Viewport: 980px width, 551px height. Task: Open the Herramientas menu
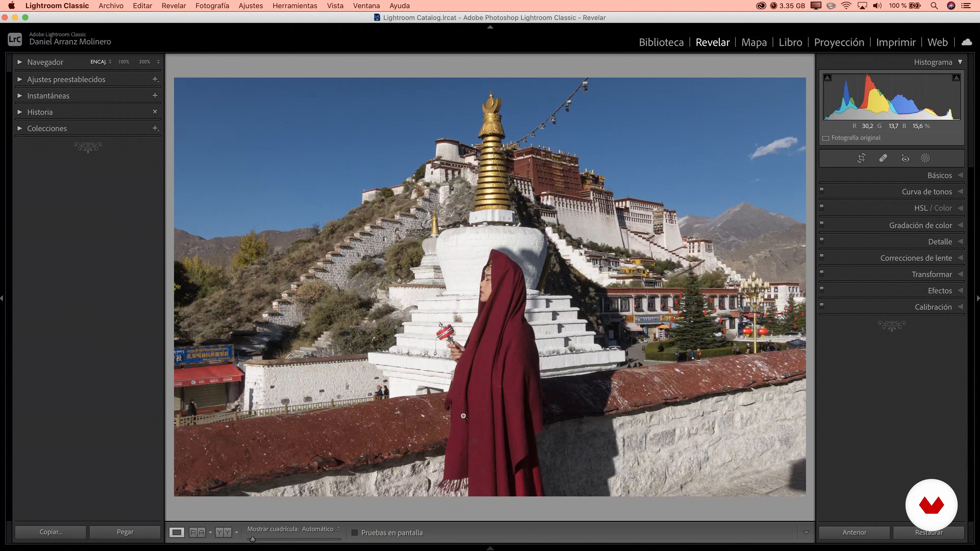click(x=295, y=6)
